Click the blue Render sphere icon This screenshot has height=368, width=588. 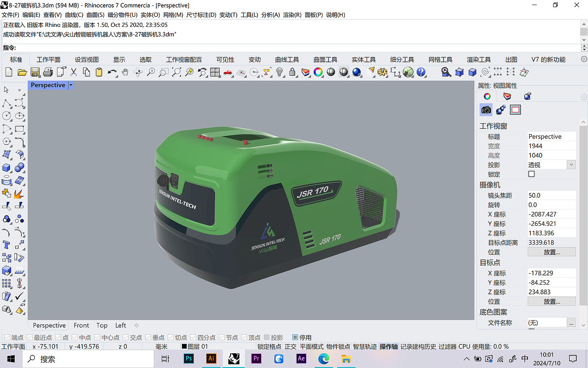[357, 72]
